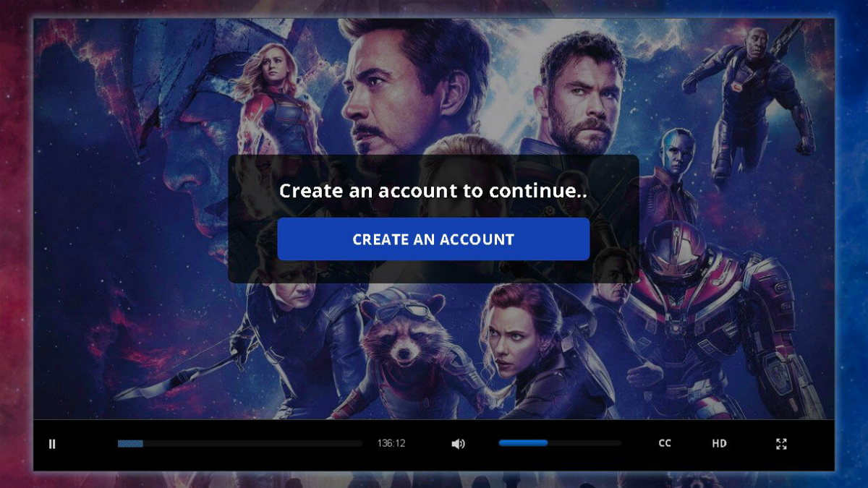Viewport: 868px width, 488px height.
Task: Click the 136:12 duration text
Action: coord(391,443)
